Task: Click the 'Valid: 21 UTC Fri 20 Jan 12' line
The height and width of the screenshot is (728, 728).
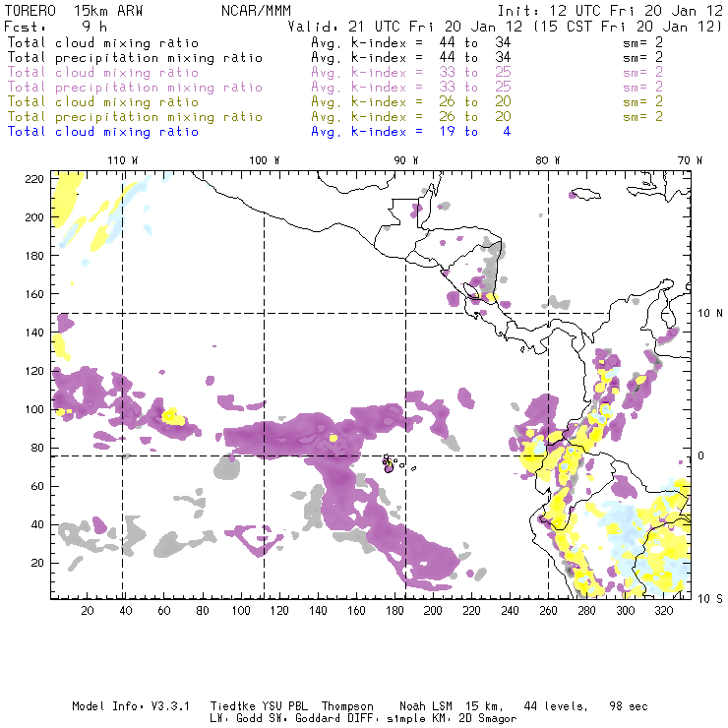Action: point(405,27)
